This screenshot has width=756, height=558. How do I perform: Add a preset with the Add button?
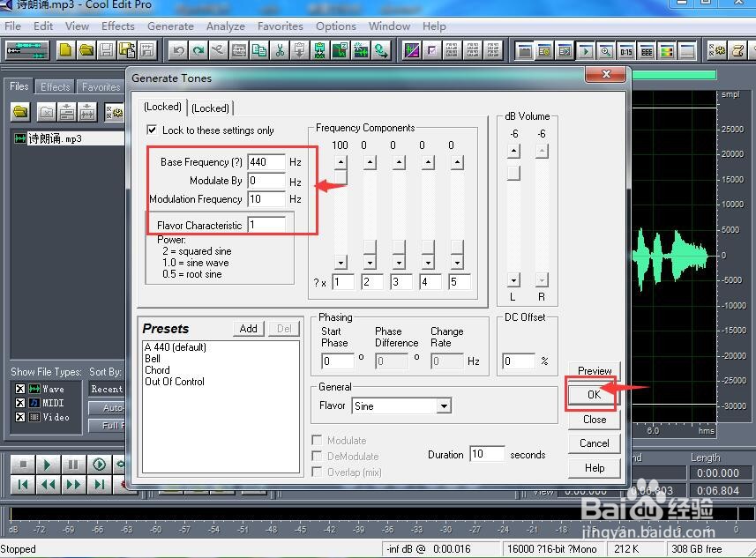tap(248, 329)
